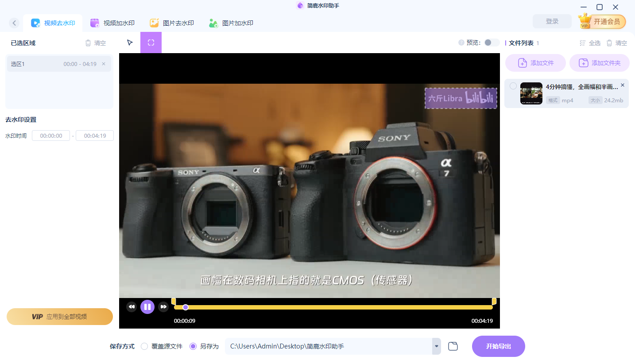Viewport: 635px width, 364px height.
Task: Switch to 视频加水印 tab
Action: (x=112, y=23)
